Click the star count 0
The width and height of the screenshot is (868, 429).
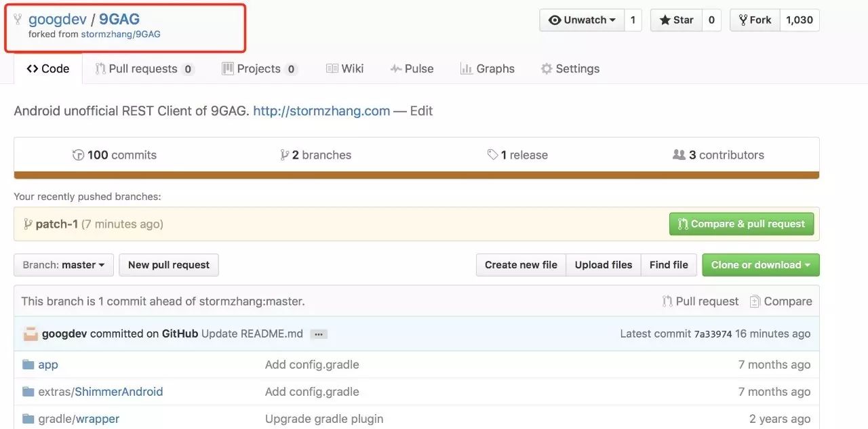click(x=711, y=20)
